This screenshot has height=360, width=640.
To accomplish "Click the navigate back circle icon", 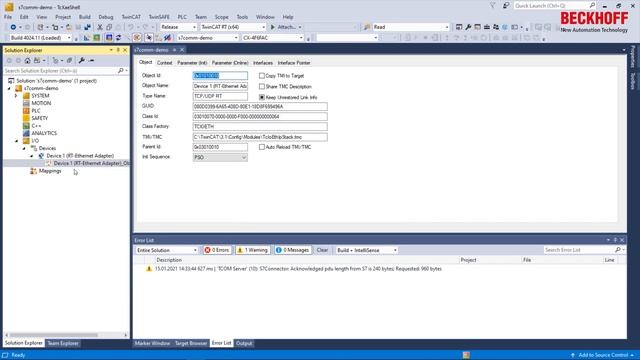I will pyautogui.click(x=13, y=27).
